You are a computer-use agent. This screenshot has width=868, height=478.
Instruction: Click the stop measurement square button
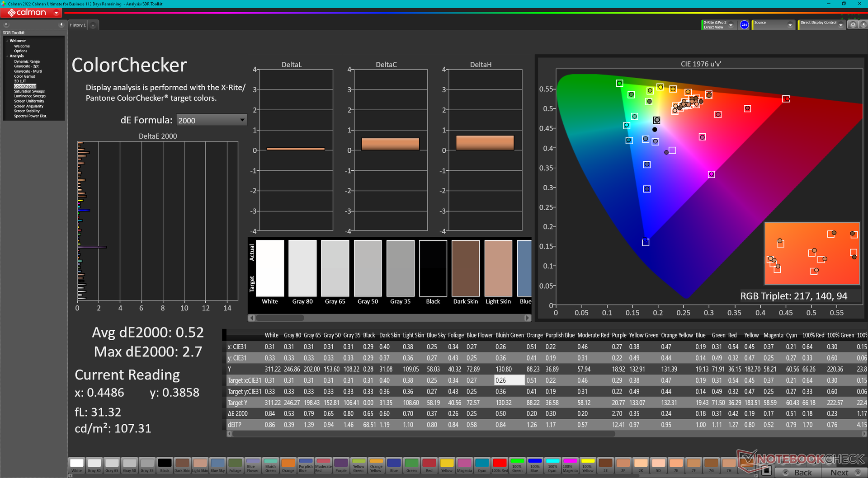coord(766,471)
